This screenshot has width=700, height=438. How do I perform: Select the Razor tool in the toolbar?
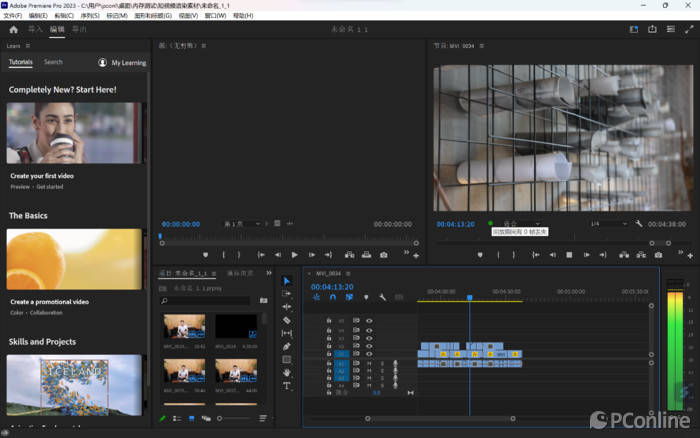coord(287,320)
